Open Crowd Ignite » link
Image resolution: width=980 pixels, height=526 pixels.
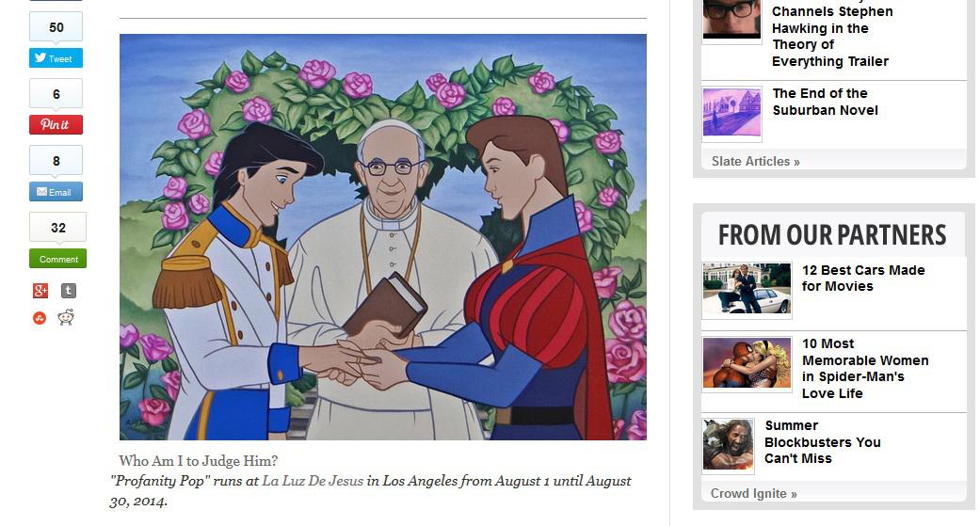click(754, 493)
